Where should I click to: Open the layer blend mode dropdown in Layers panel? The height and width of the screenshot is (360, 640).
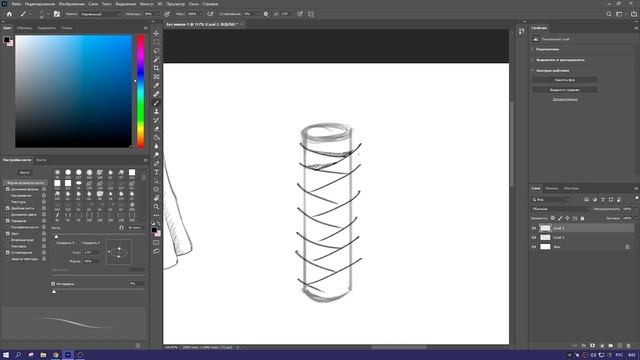click(x=560, y=209)
